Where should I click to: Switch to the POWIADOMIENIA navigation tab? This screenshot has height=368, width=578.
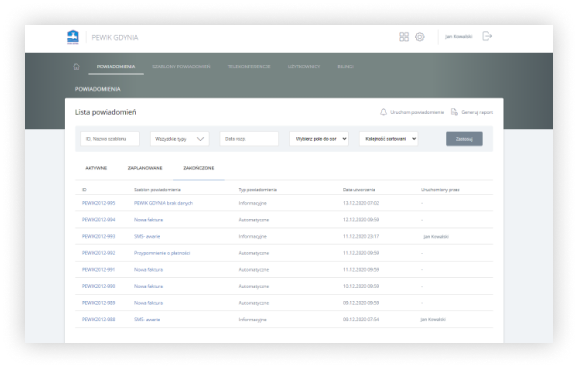116,66
